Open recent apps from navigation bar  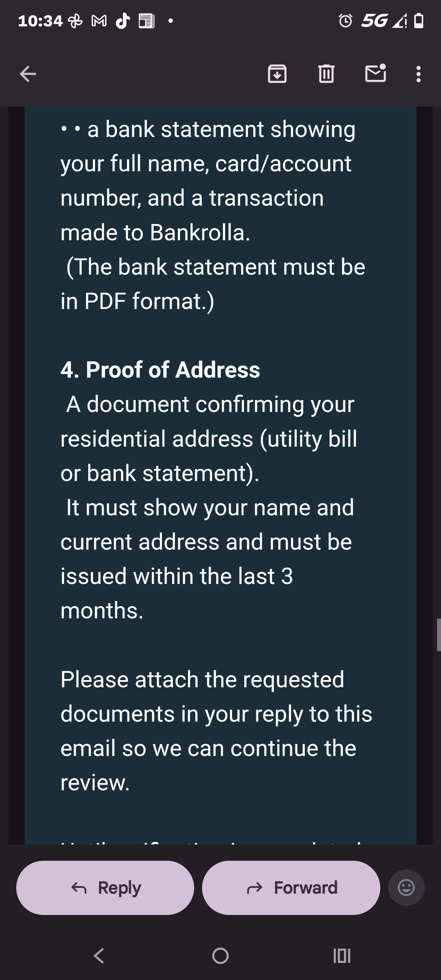[x=341, y=955]
